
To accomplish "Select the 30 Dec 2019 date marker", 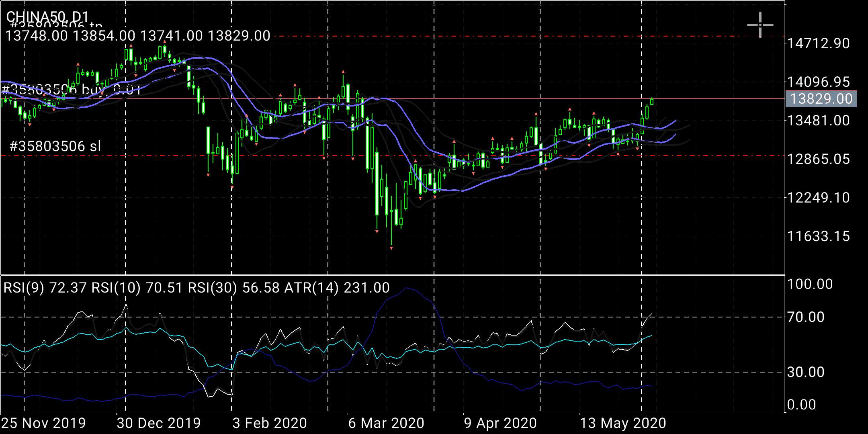I will 158,423.
